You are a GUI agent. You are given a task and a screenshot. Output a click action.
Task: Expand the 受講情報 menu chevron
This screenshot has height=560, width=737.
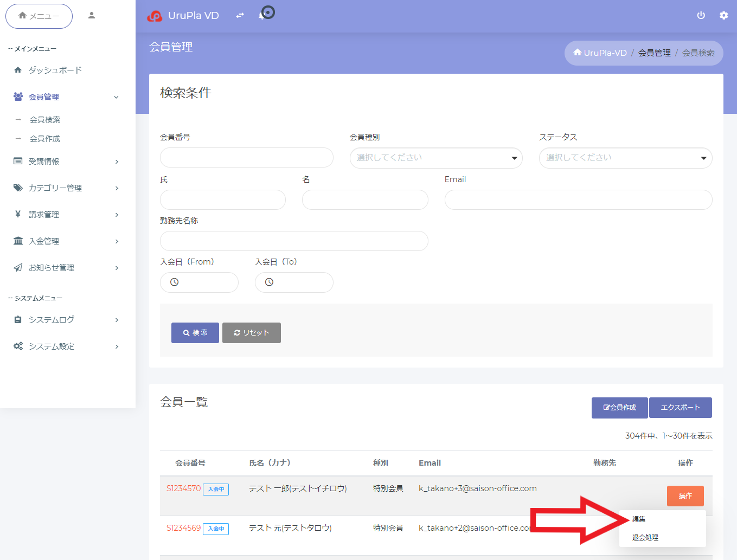tap(117, 162)
